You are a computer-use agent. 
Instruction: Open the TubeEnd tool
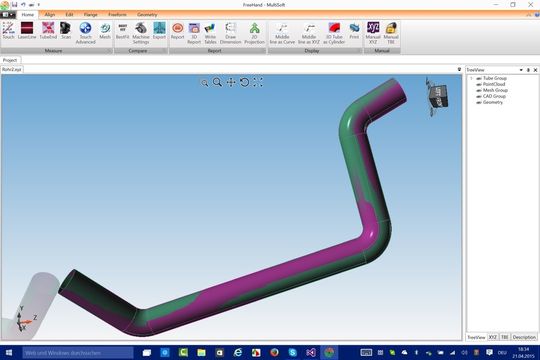pyautogui.click(x=48, y=31)
